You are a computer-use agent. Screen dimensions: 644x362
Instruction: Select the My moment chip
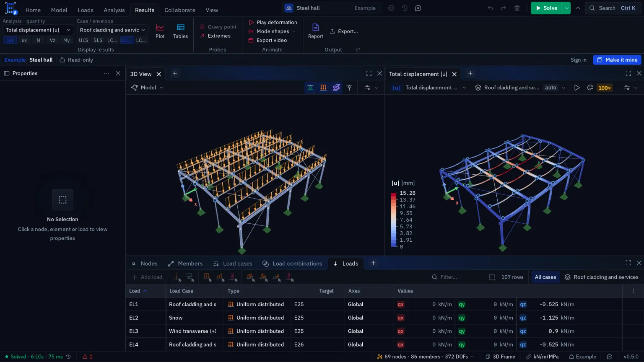tap(66, 40)
